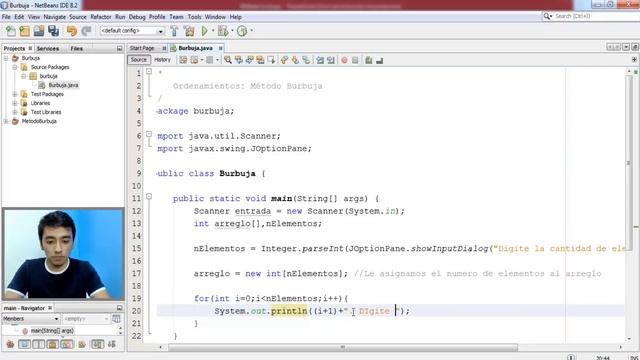Toggle Show Inherited Members in Navigator
This screenshot has height=360, width=640.
click(10, 344)
